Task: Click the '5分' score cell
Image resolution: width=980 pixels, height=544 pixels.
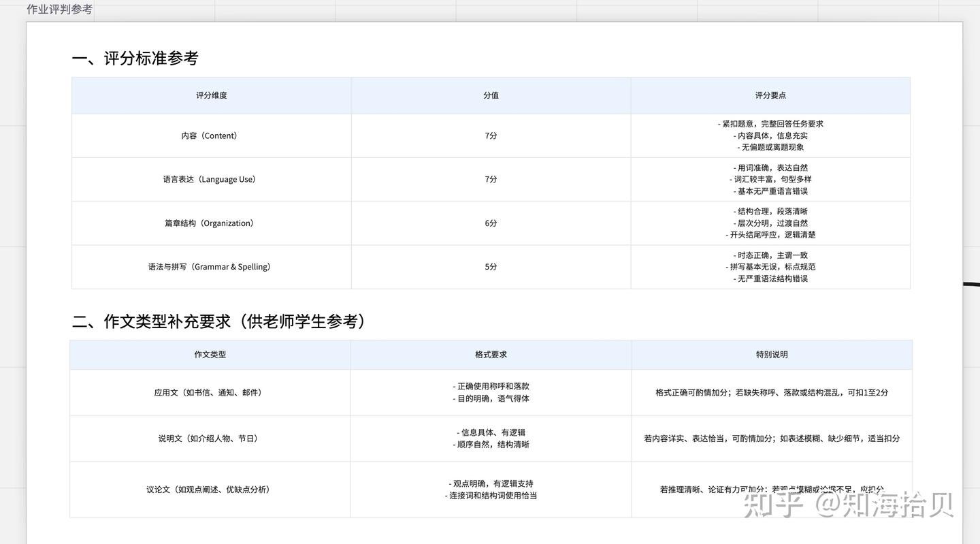Action: pos(491,267)
